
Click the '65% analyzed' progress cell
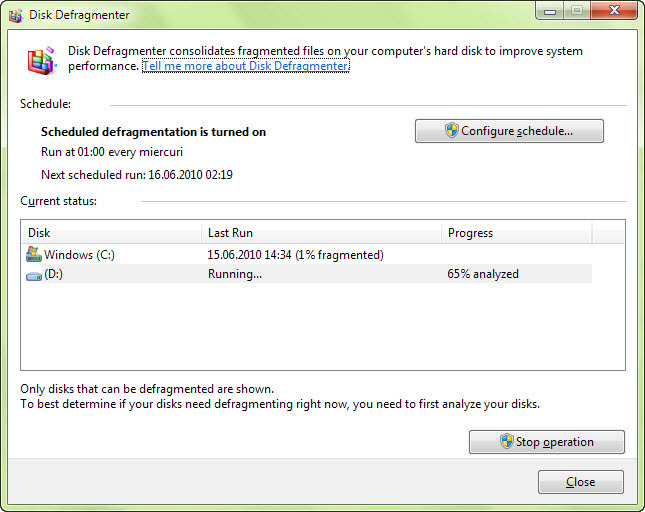[x=483, y=274]
